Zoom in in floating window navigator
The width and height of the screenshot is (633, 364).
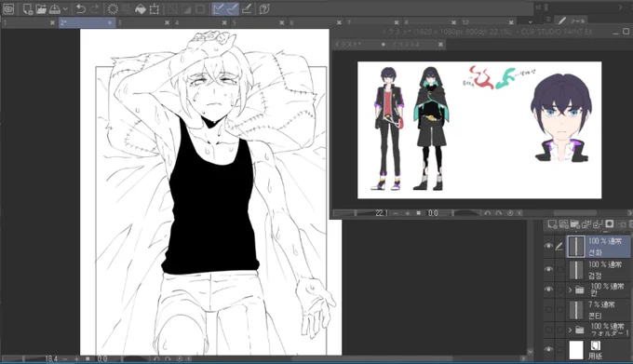tap(408, 213)
